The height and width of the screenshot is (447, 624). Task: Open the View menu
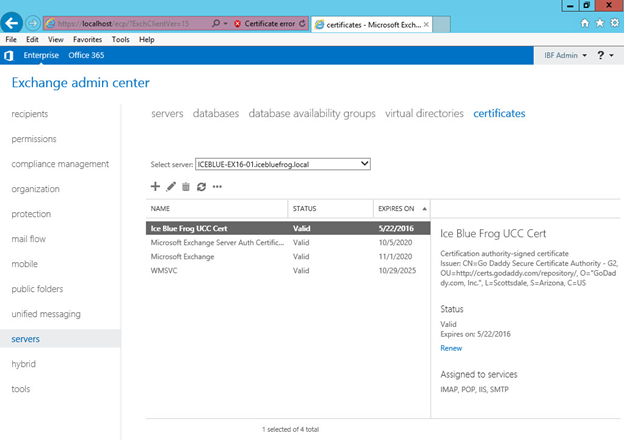(x=56, y=39)
